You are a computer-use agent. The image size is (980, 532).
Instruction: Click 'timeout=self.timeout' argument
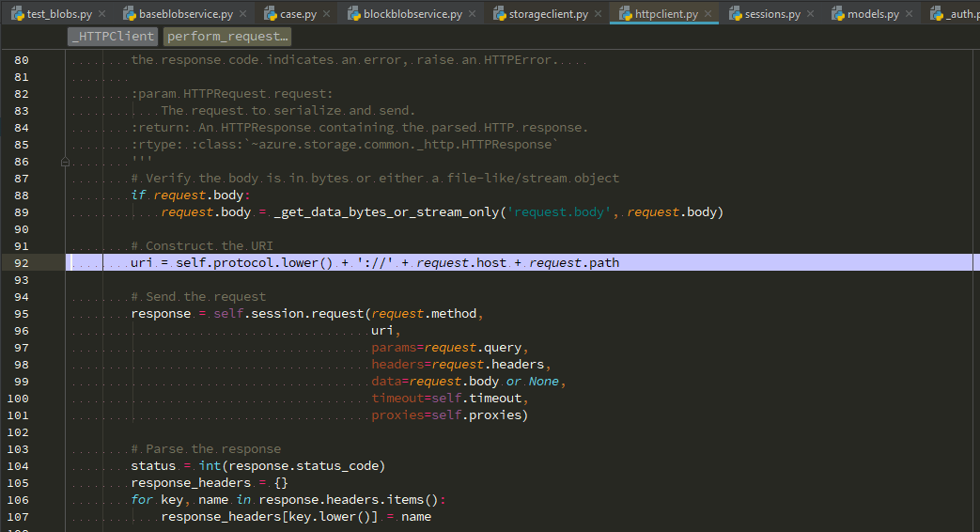pos(446,398)
